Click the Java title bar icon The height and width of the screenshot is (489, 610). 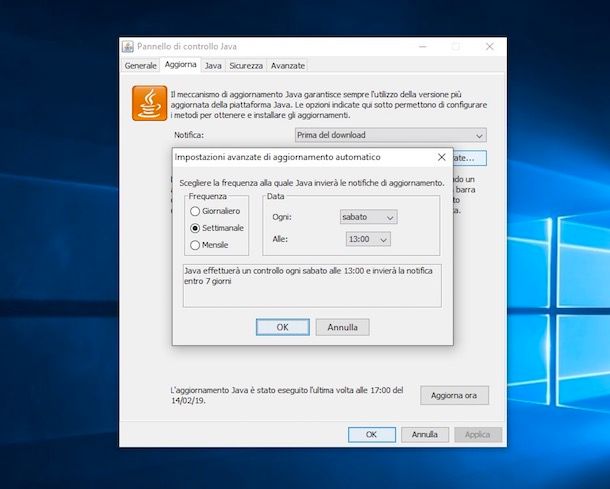coord(128,47)
